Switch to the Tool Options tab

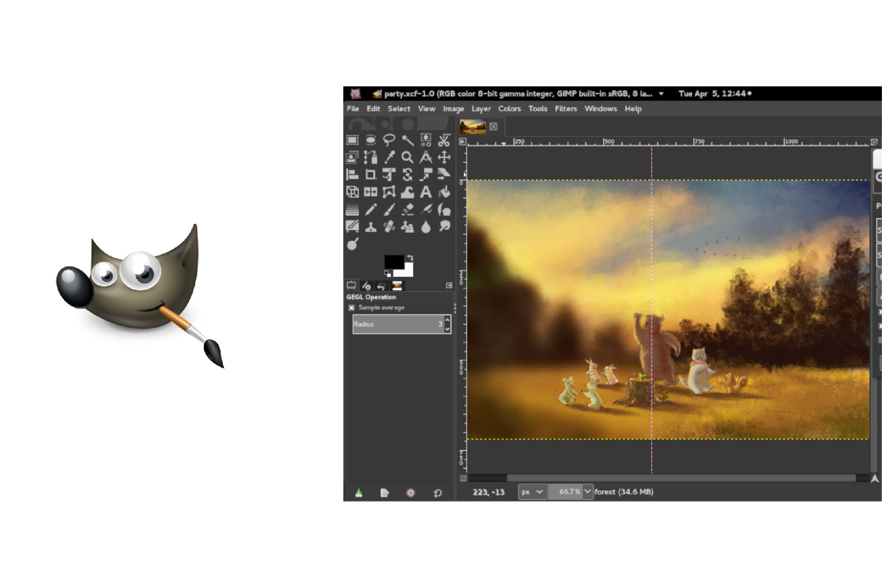click(351, 286)
